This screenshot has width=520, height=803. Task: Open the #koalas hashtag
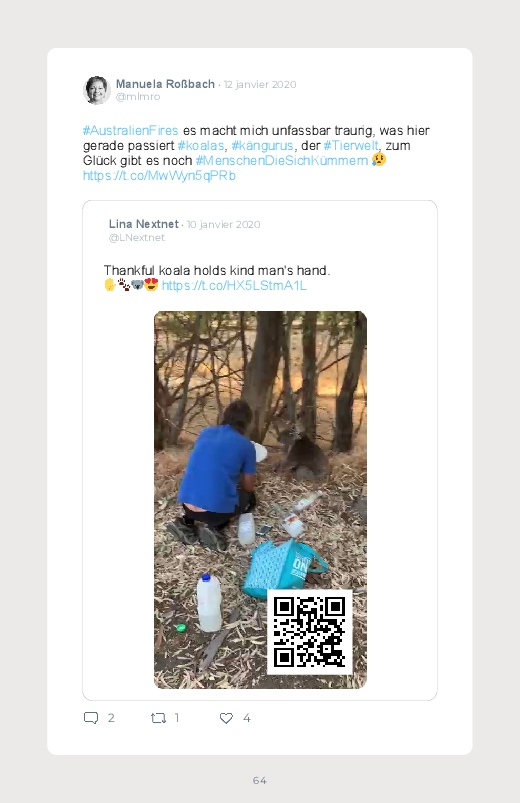click(x=201, y=145)
